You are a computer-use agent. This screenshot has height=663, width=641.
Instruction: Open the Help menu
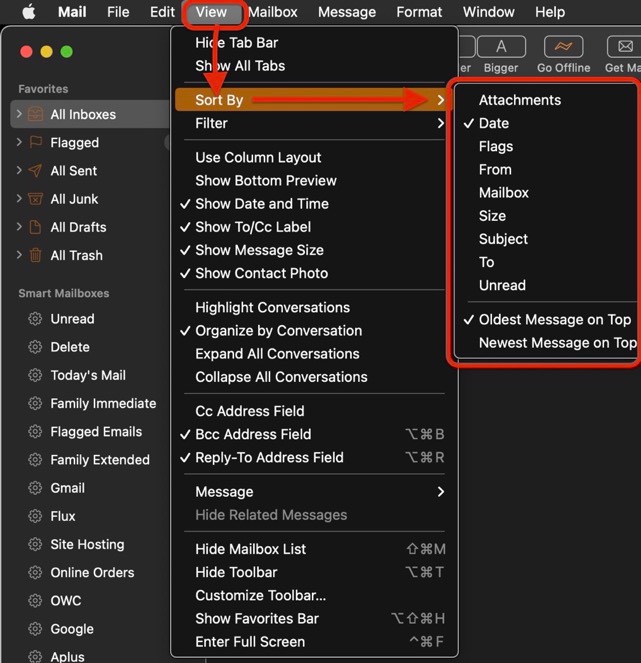point(550,12)
